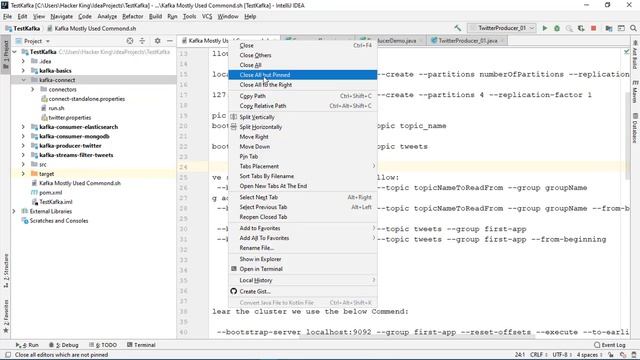Open the Event Log
Screen dimensions: 640x360
[x=610, y=345]
